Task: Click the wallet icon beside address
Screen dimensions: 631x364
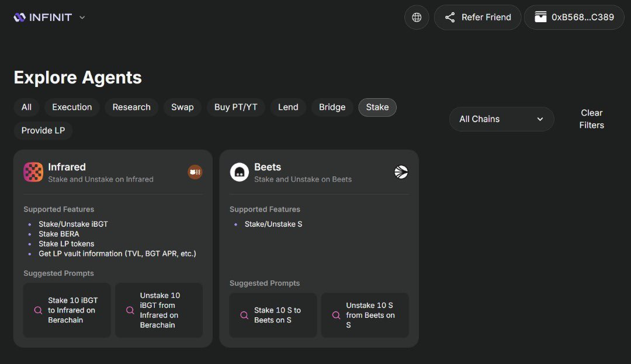Action: (x=540, y=18)
